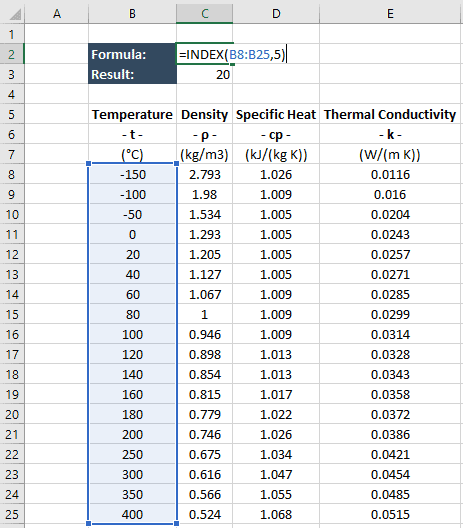Select row 2 header

(x=12, y=54)
